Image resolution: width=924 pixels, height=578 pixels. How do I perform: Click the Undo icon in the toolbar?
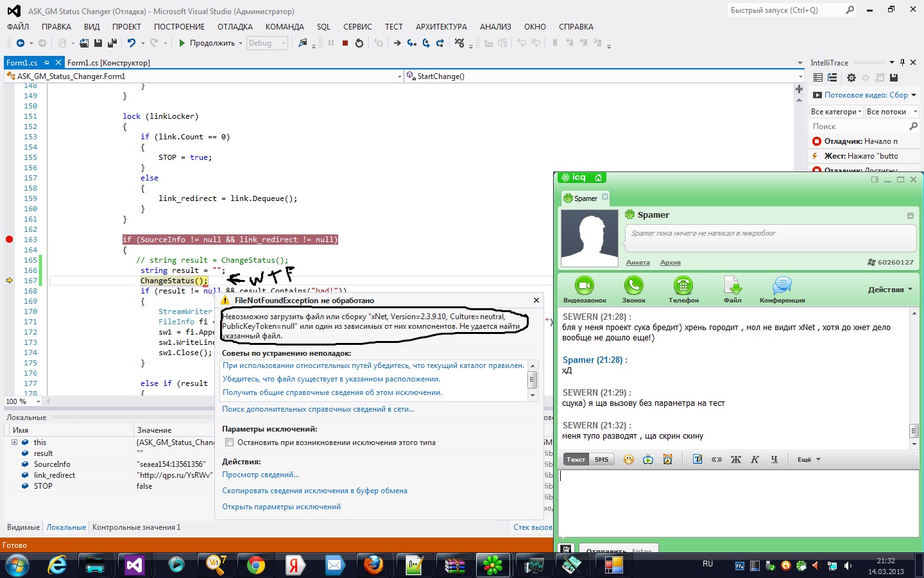[x=132, y=43]
